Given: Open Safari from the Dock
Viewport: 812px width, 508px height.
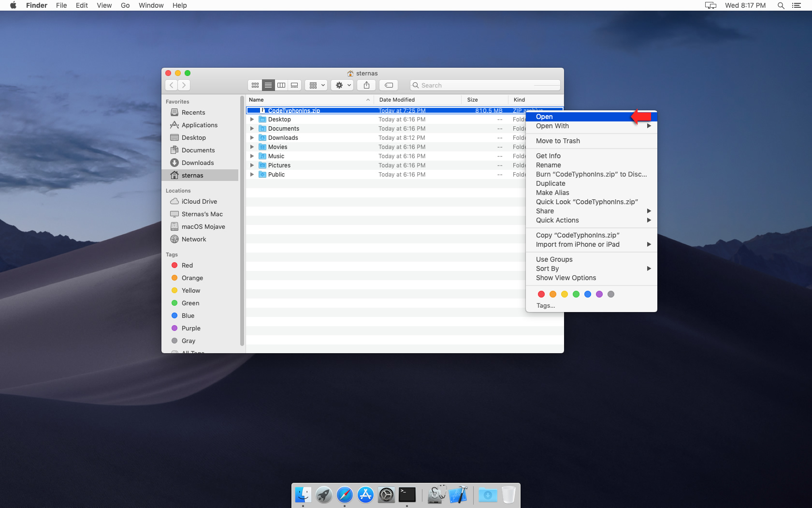Looking at the screenshot, I should coord(345,494).
